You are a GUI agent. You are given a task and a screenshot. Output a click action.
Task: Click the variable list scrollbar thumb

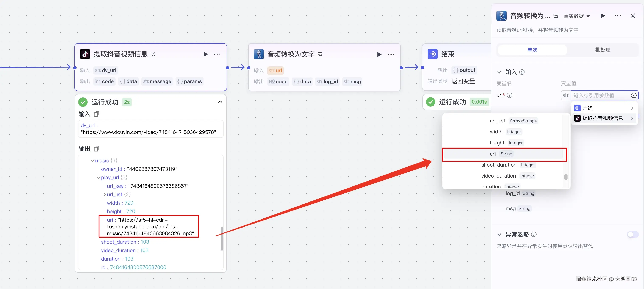566,177
